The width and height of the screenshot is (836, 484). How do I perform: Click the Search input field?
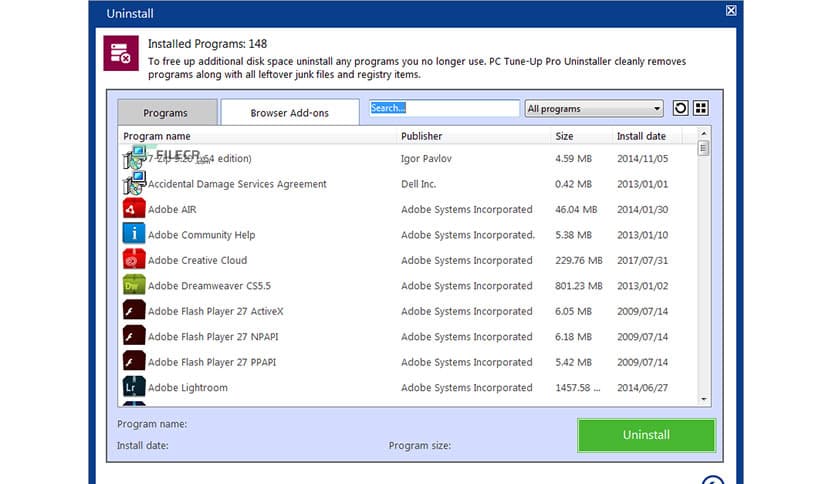point(444,108)
